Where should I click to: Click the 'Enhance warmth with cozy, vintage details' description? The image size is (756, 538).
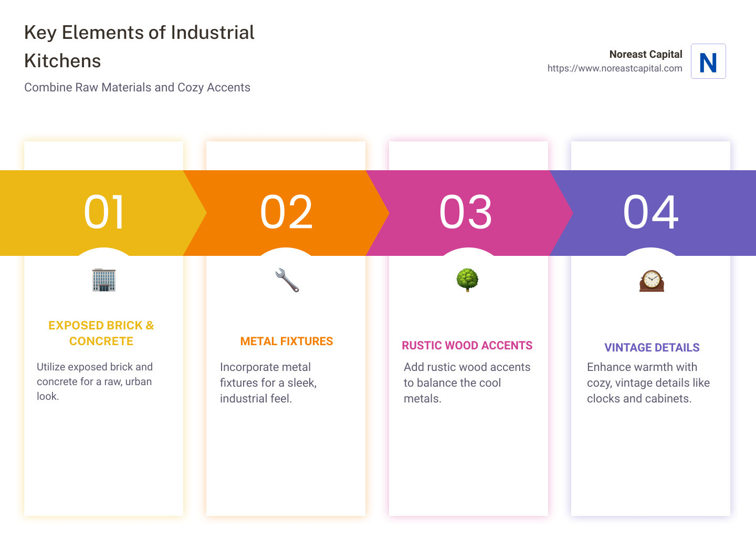[648, 383]
